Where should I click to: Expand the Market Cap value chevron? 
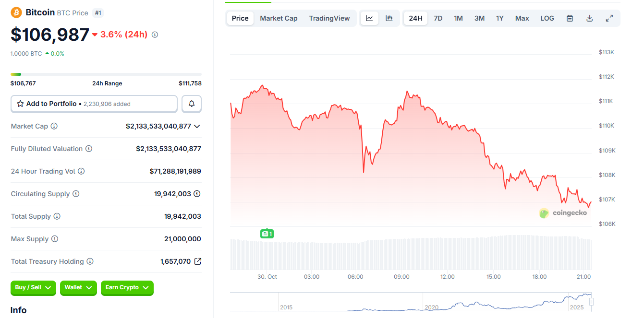(196, 126)
